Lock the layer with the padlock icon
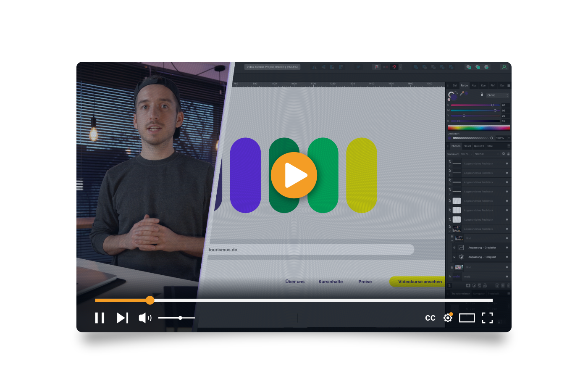Viewport: 588px width, 366px height. point(508,154)
